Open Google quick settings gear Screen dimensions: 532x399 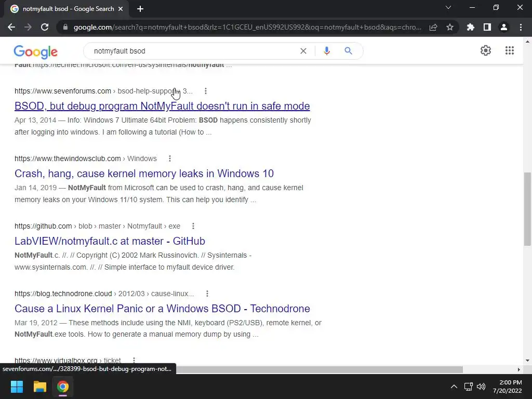486,50
